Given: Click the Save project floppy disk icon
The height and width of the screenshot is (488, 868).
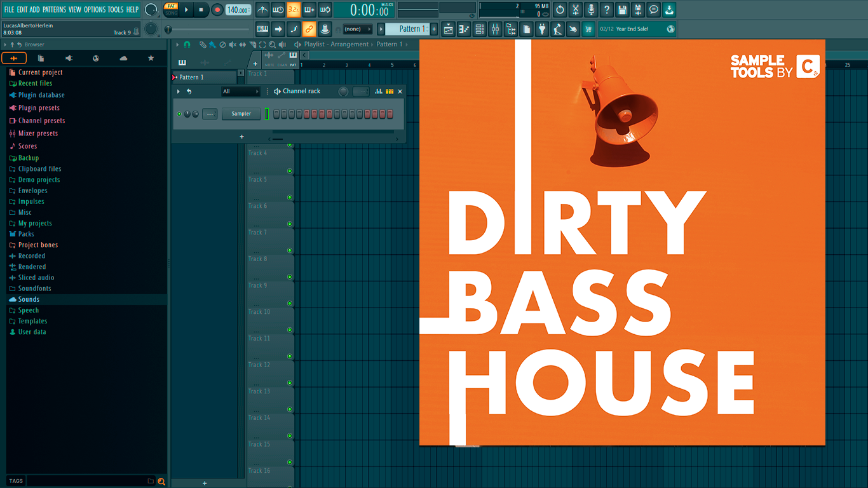Looking at the screenshot, I should [622, 10].
